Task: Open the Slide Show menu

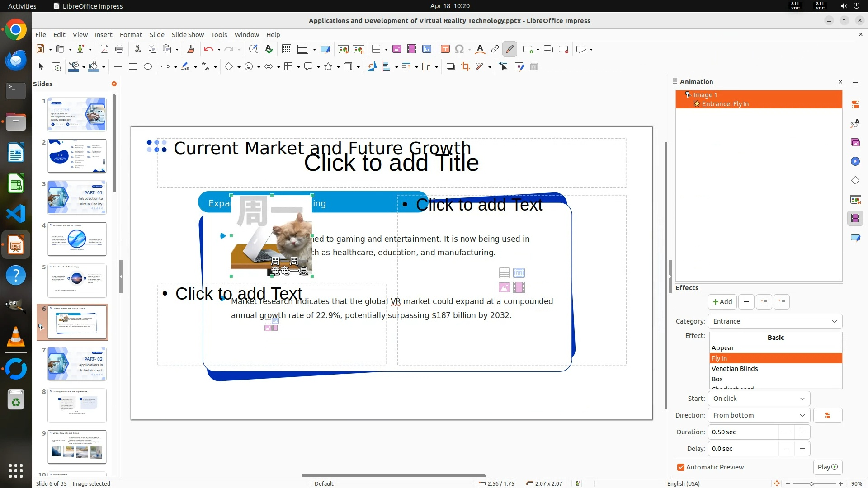Action: tap(188, 34)
